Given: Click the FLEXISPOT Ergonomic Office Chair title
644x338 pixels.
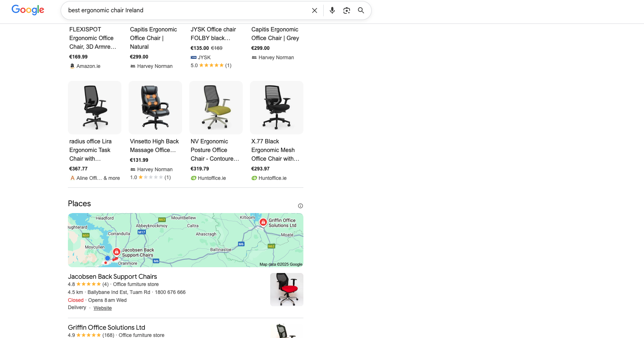Looking at the screenshot, I should 93,38.
